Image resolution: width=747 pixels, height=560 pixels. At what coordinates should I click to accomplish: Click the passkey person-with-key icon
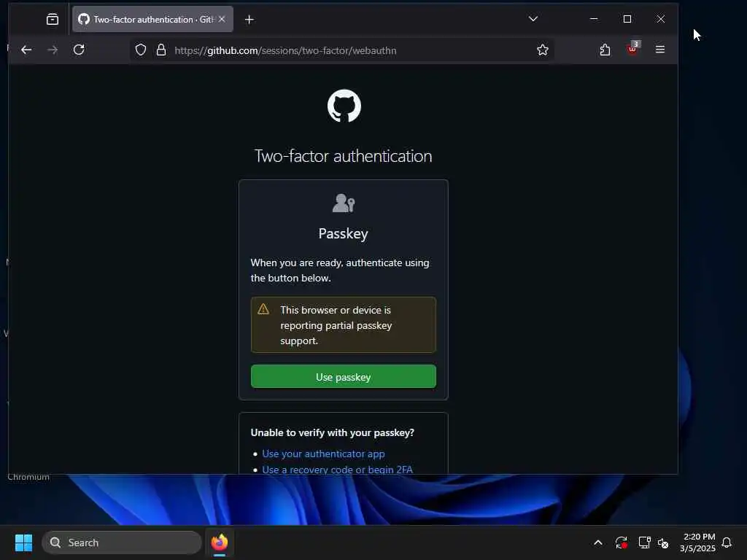coord(344,203)
